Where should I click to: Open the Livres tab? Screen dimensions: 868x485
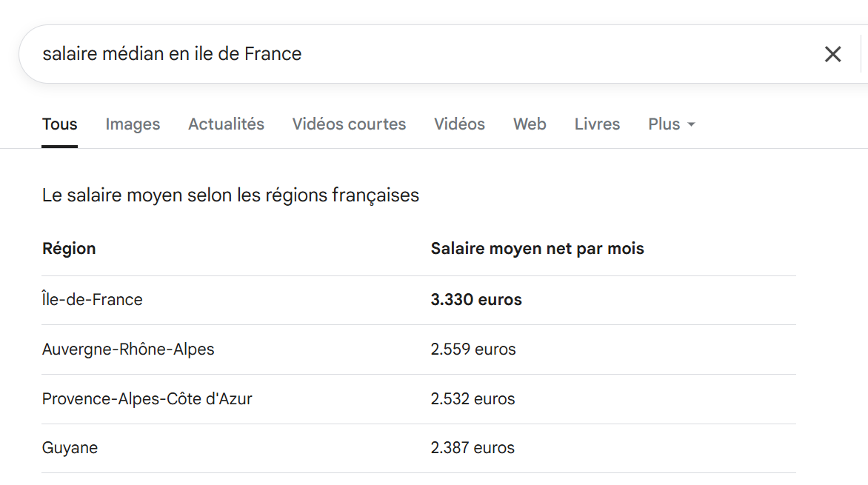point(597,124)
